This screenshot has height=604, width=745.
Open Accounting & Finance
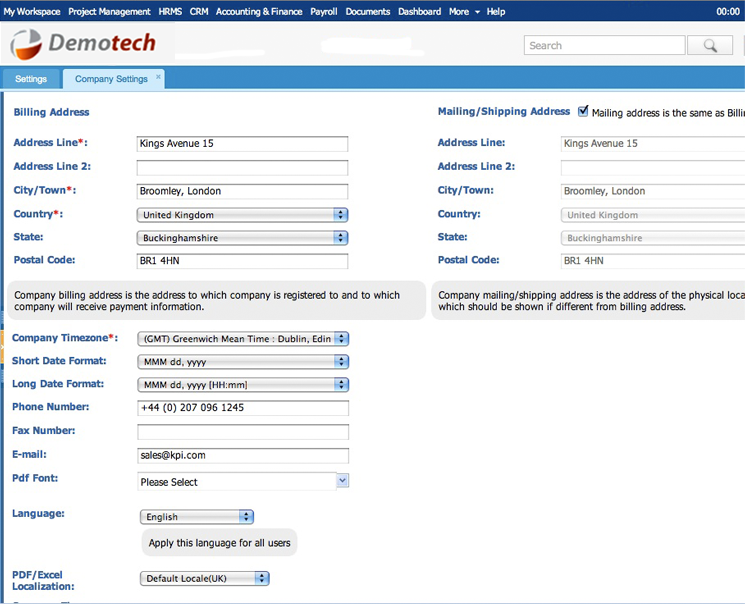pyautogui.click(x=259, y=11)
